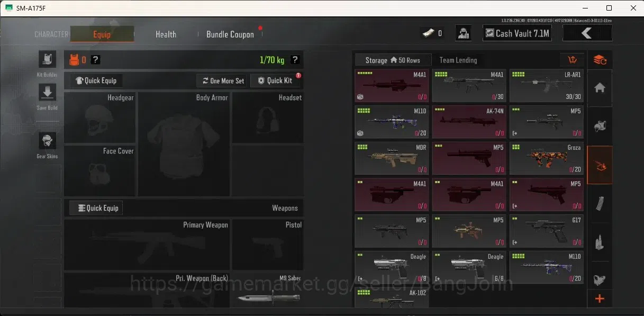Select the helmet gear category icon
The width and height of the screenshot is (644, 316).
pos(600,127)
